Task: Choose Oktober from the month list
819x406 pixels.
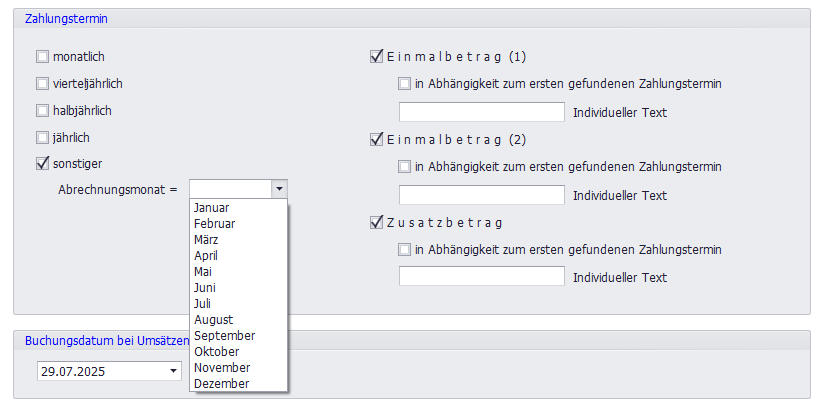Action: coord(217,351)
